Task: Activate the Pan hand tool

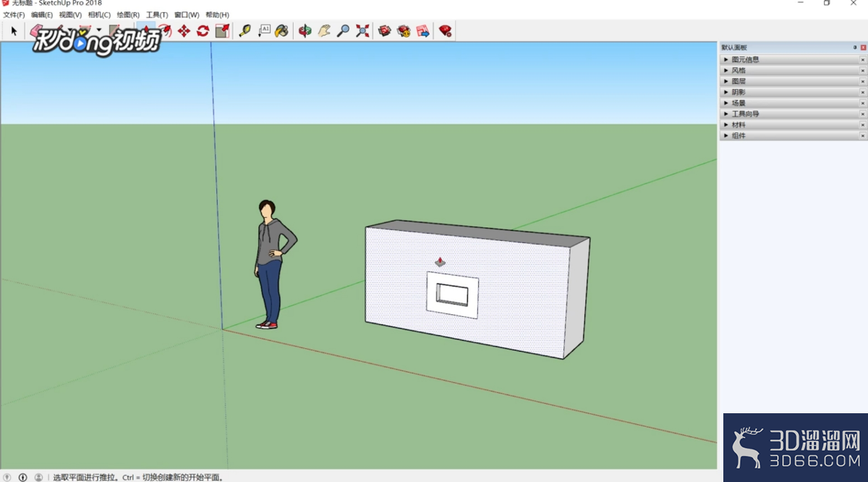Action: click(x=324, y=31)
